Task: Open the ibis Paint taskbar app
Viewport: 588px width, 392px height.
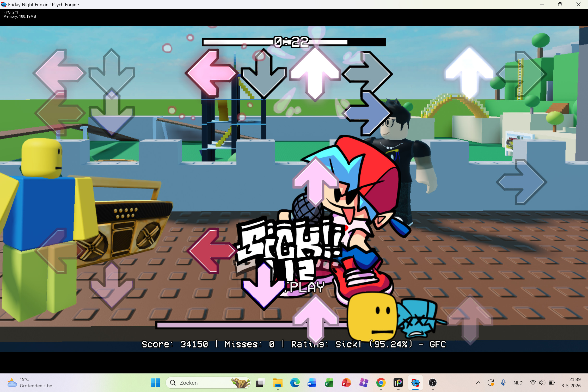Action: pos(398,383)
